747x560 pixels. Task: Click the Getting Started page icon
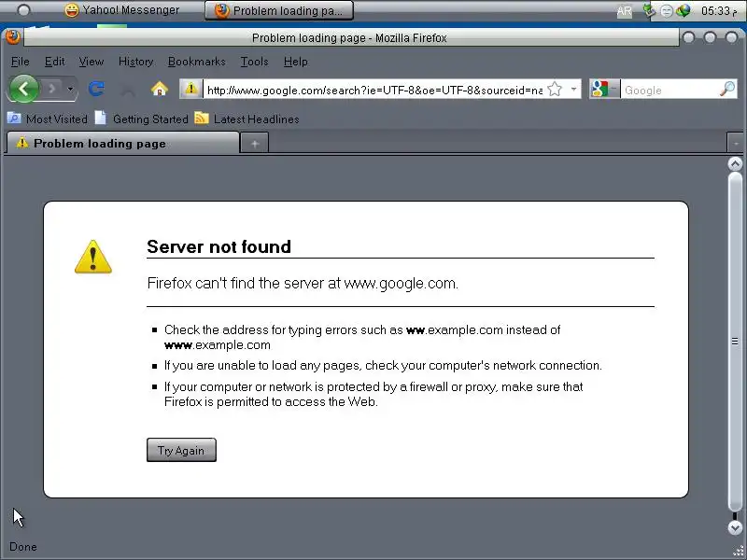(x=101, y=118)
